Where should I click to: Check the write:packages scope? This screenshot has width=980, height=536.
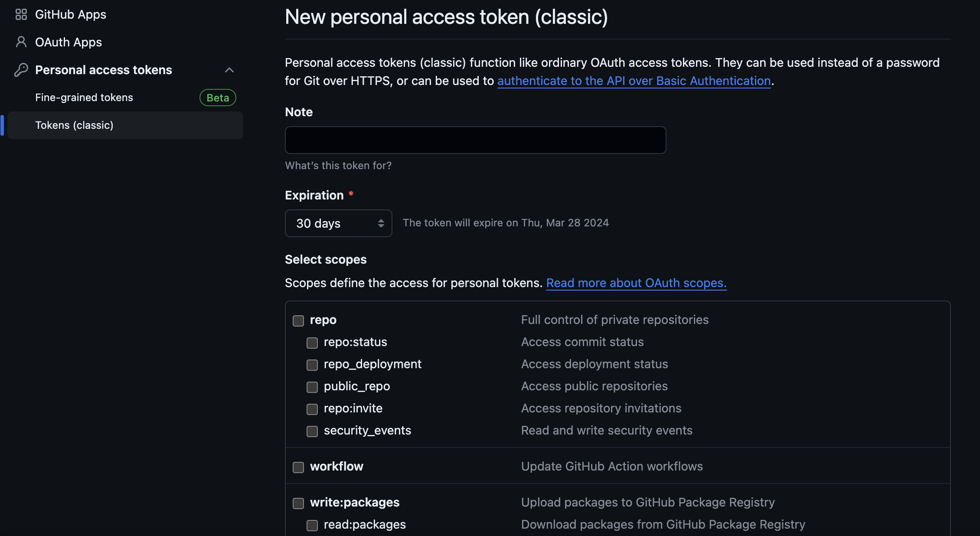[298, 503]
